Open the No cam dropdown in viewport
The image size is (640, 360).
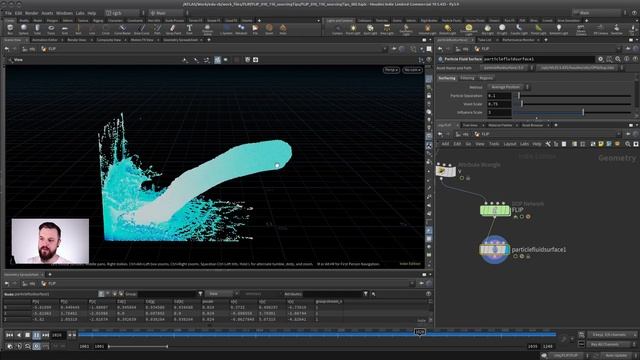[412, 70]
